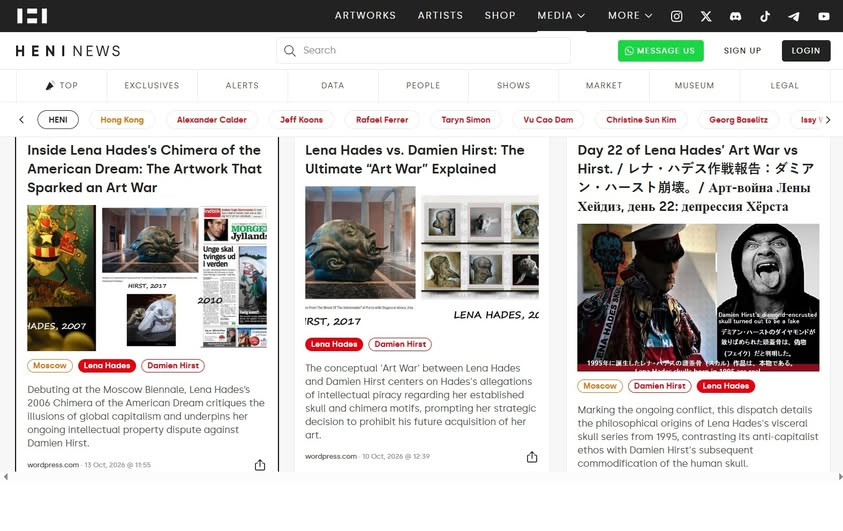This screenshot has width=843, height=531.
Task: Open headline Lena Hades vs. Damien Hirst
Action: click(x=415, y=160)
